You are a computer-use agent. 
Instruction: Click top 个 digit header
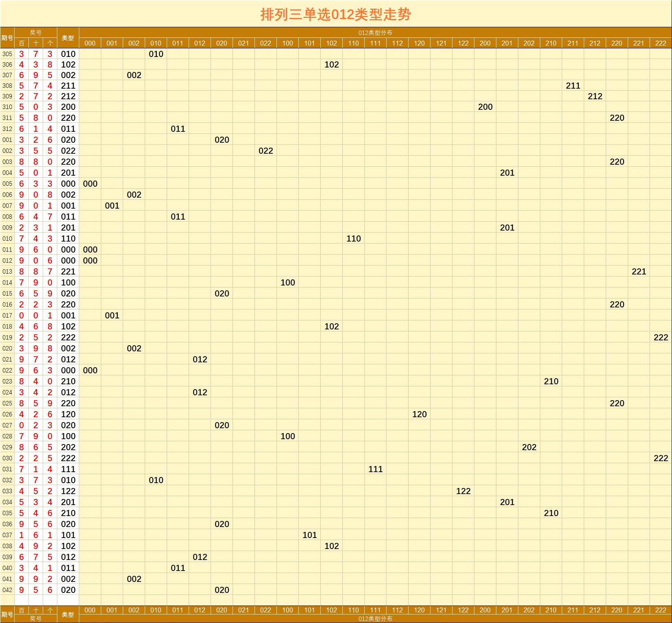[x=50, y=43]
